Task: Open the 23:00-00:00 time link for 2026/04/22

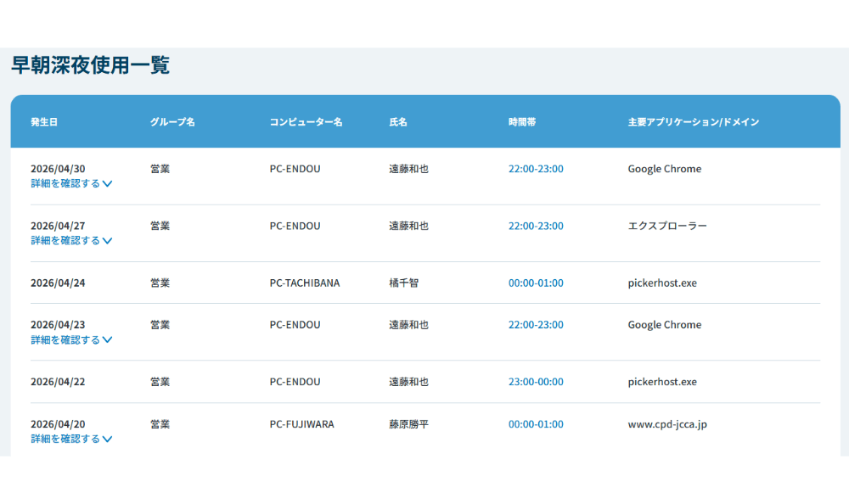Action: coord(536,382)
